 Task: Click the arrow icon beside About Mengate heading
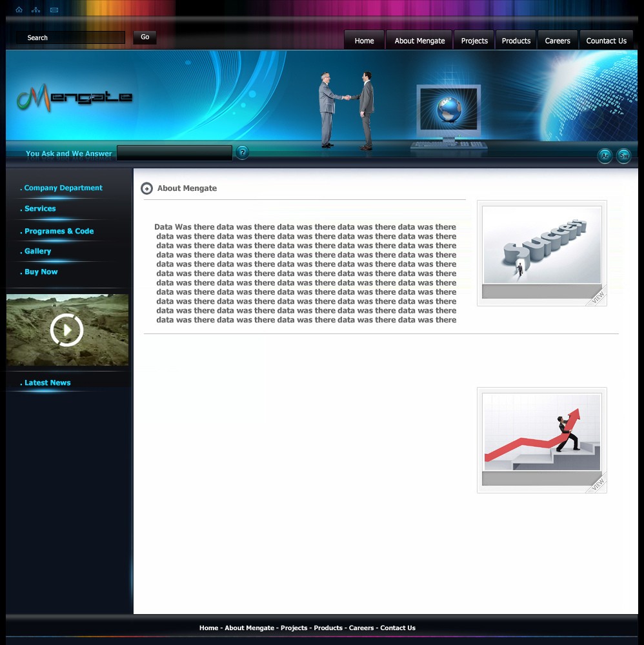(146, 188)
